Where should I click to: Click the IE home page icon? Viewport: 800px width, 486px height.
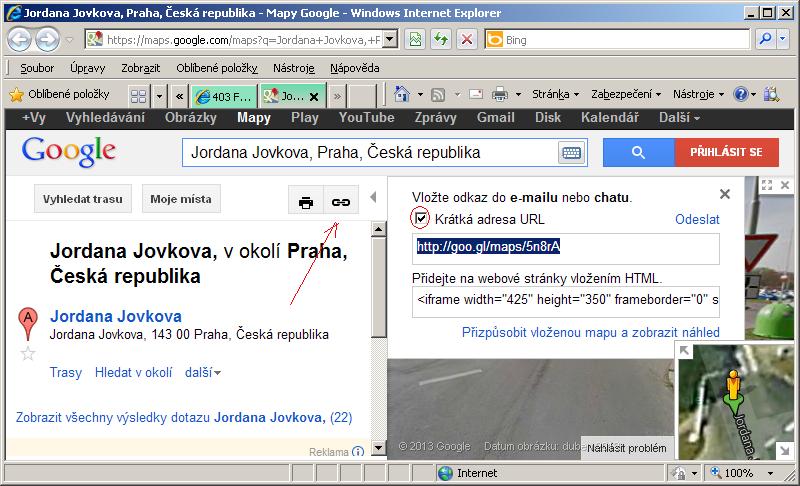(x=403, y=94)
